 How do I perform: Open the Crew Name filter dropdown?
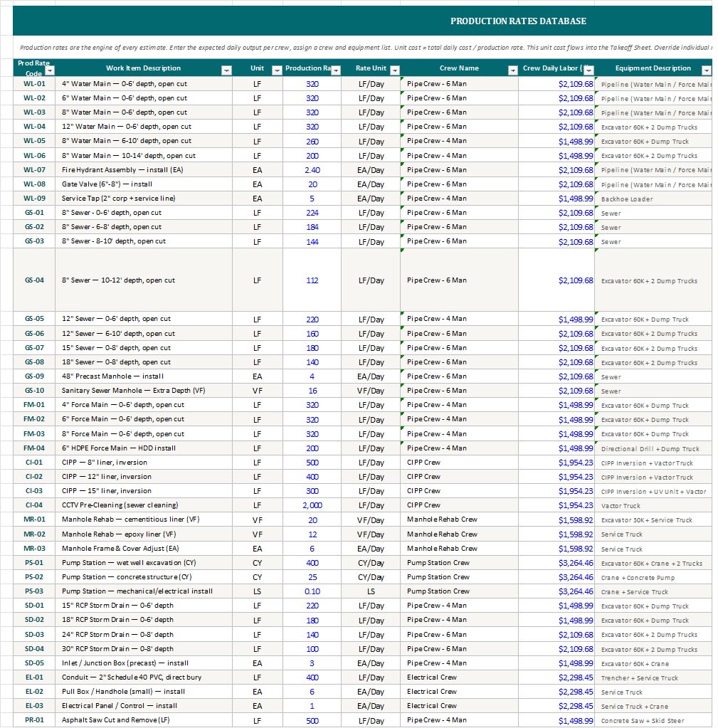513,70
